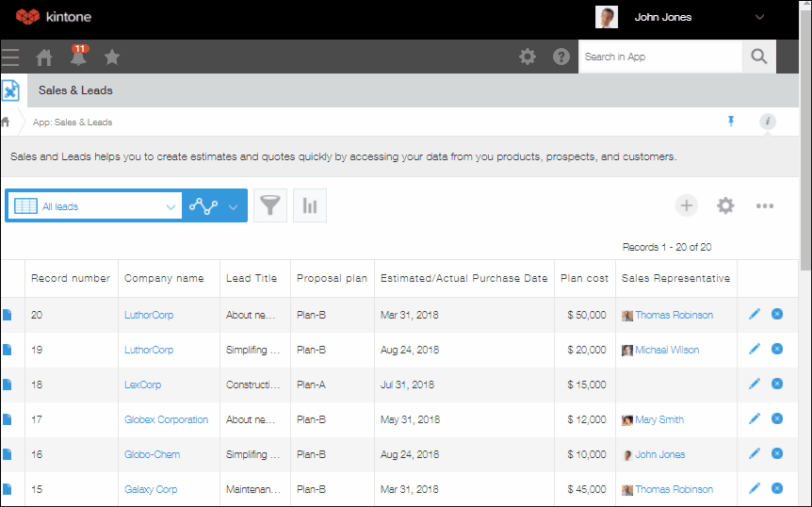Open the filter funnel icon

tap(270, 205)
